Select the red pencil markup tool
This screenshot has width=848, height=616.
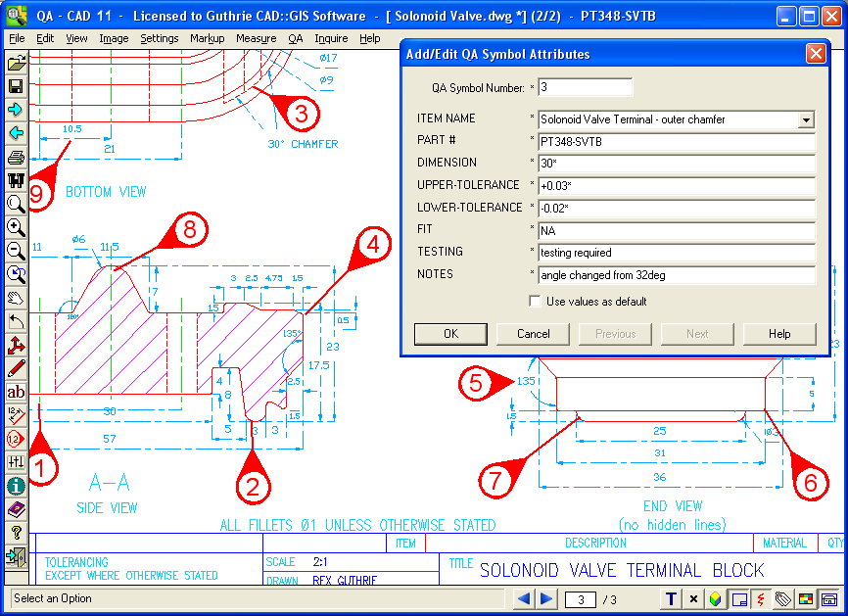17,368
